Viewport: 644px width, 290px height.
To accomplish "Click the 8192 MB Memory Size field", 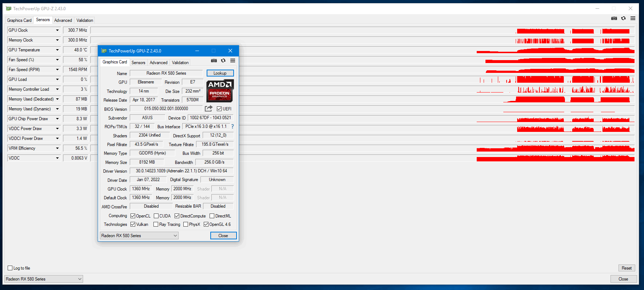I will click(147, 162).
